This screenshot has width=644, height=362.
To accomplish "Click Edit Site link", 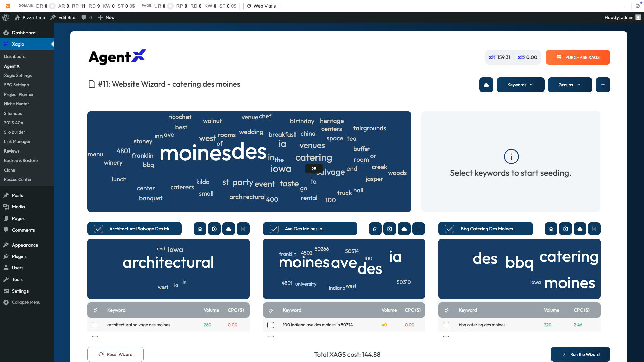I will [x=63, y=17].
